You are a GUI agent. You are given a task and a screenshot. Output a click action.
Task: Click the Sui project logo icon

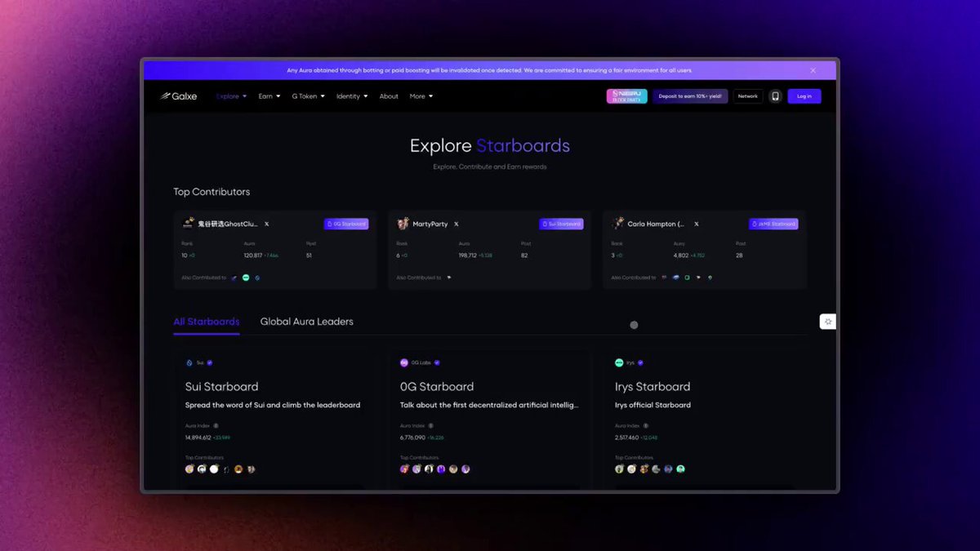point(189,362)
